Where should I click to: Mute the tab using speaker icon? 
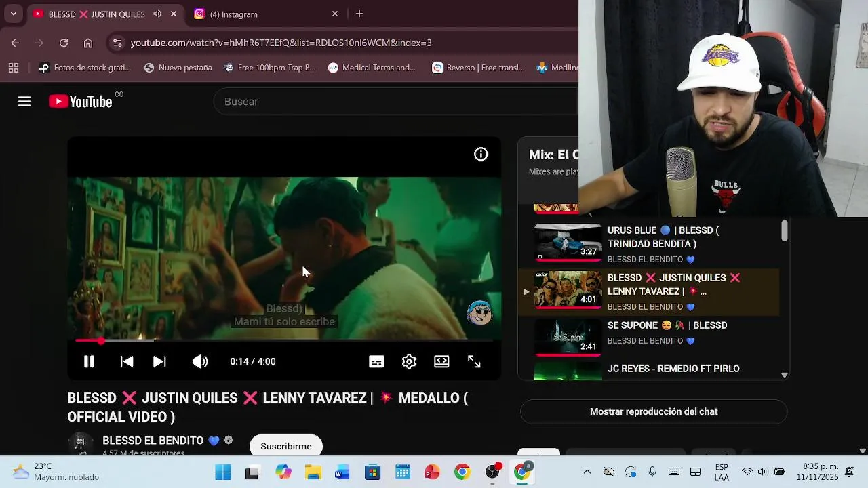click(x=157, y=14)
